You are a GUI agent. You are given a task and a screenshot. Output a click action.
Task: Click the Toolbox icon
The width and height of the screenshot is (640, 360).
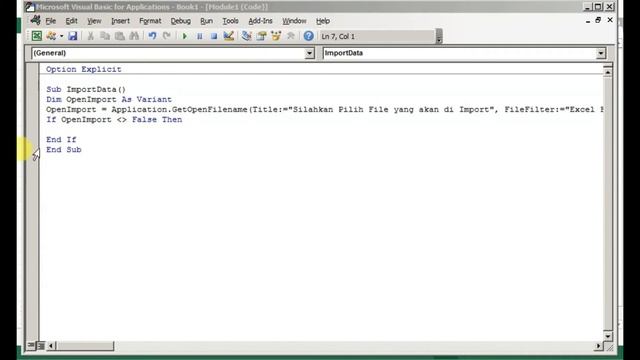pos(291,36)
